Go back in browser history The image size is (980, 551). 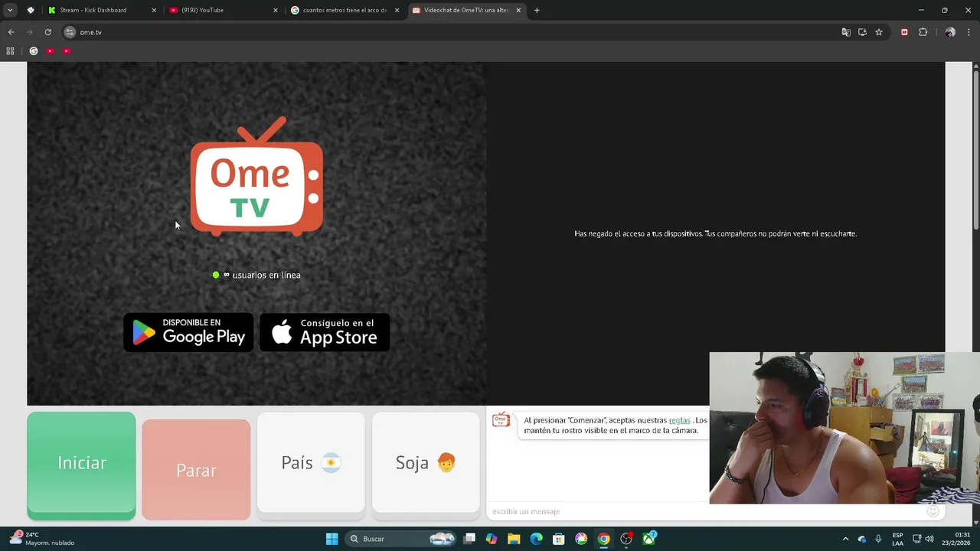click(x=11, y=32)
